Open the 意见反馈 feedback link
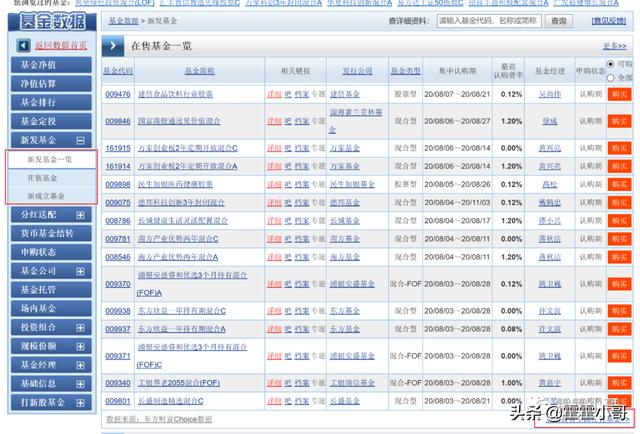The height and width of the screenshot is (434, 640). (609, 21)
